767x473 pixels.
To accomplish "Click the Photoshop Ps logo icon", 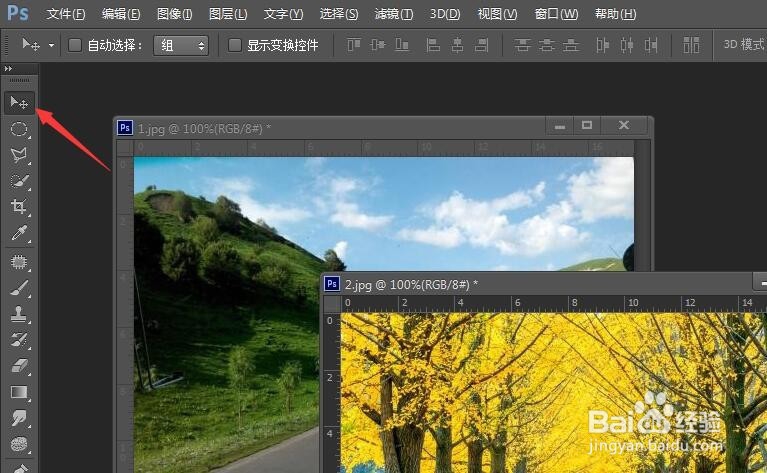I will click(18, 13).
